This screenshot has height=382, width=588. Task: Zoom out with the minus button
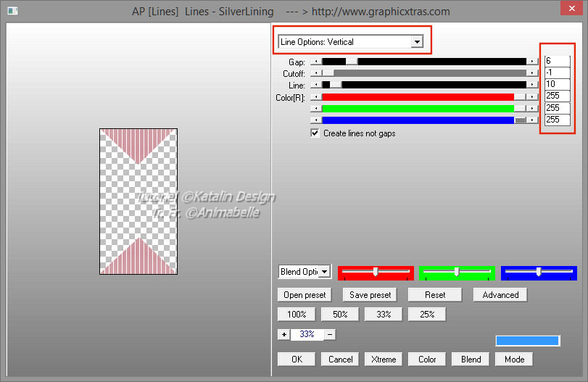[x=330, y=334]
